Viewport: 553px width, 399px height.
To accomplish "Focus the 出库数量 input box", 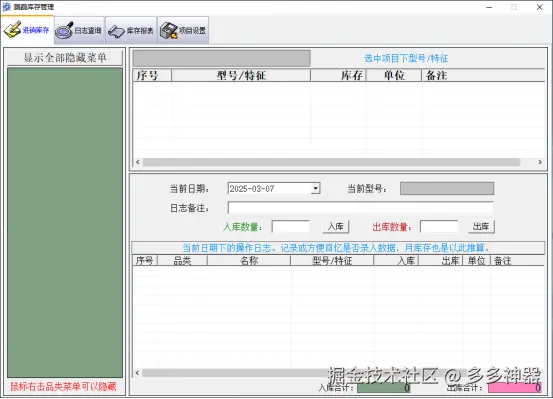I will (439, 226).
